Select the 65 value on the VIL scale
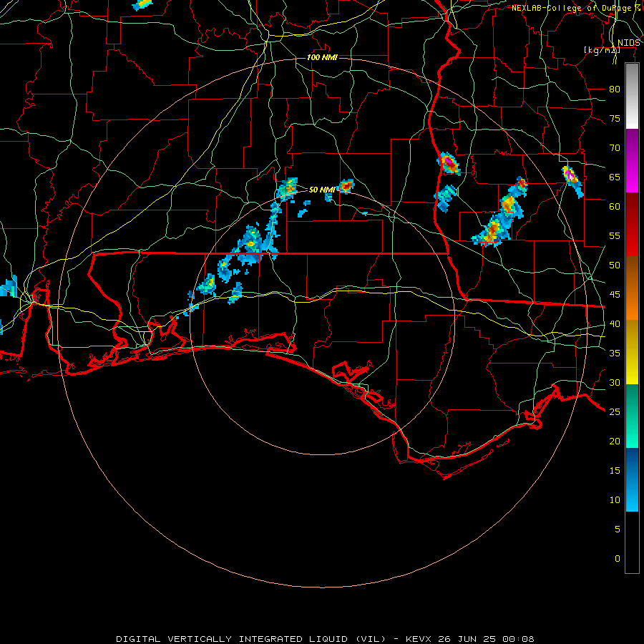The width and height of the screenshot is (644, 644). coord(615,177)
